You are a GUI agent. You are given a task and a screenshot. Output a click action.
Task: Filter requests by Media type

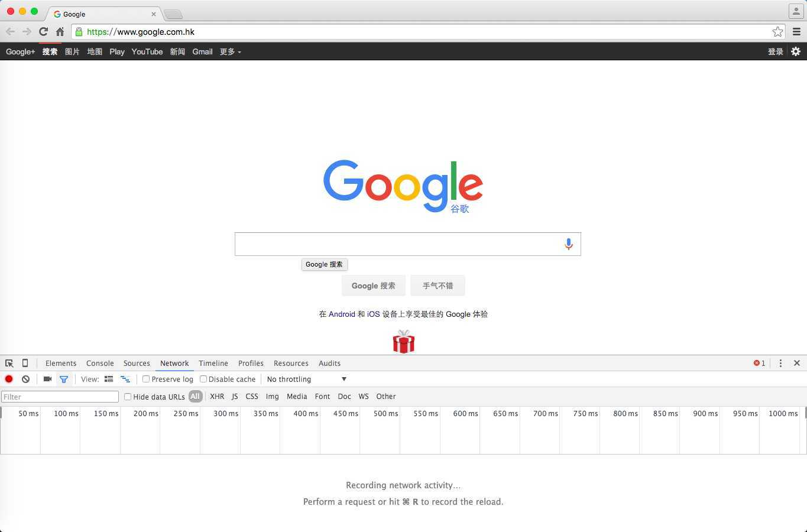point(297,397)
